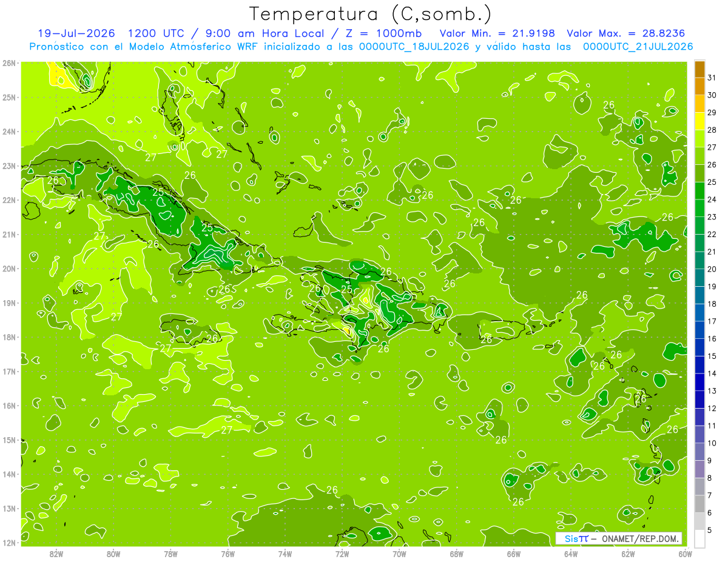Click colorbar label '31'
728x562 pixels.
click(x=712, y=78)
